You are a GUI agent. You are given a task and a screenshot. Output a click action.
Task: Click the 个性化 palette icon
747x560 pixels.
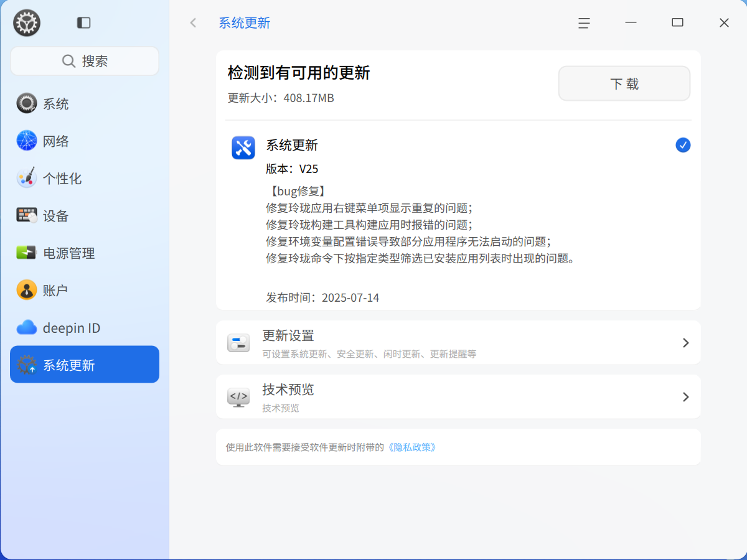[x=27, y=178]
